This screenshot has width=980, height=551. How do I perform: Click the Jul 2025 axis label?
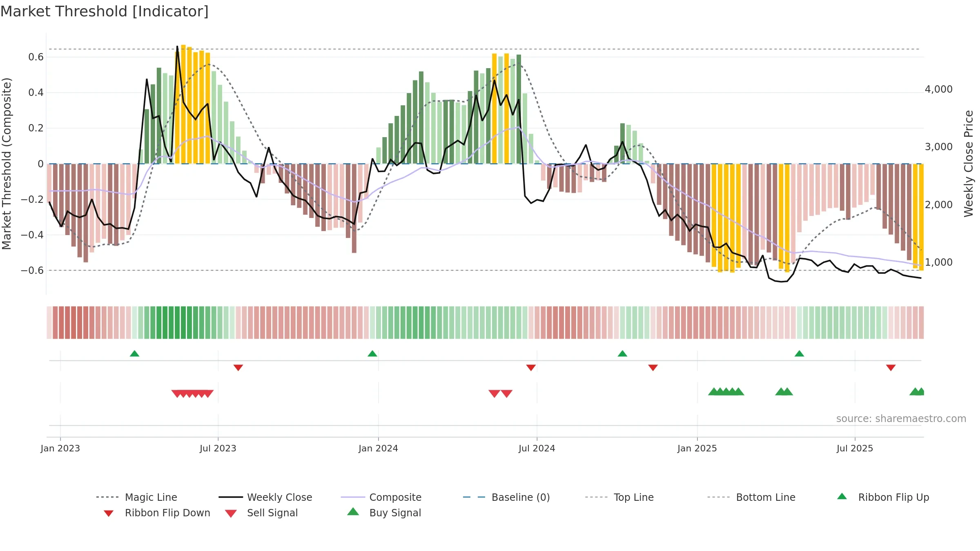[855, 449]
